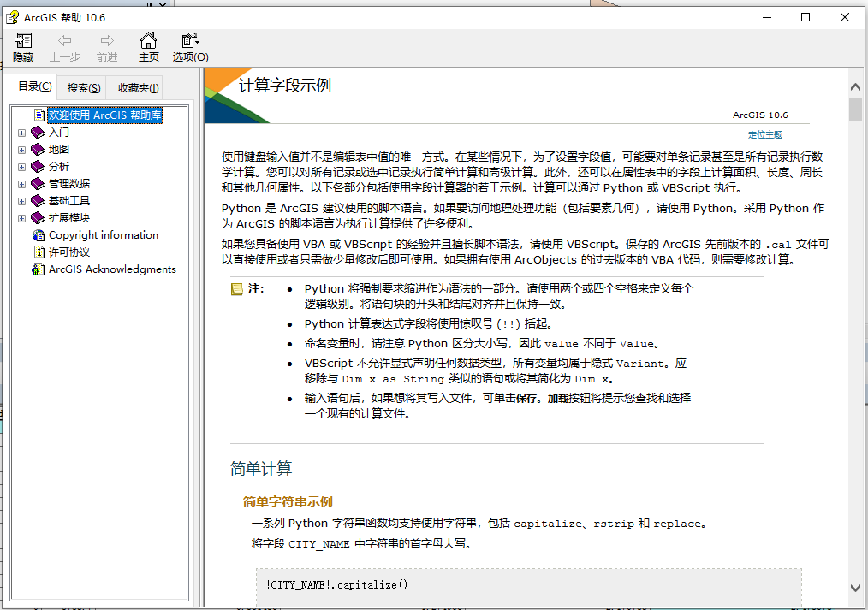
Task: Expand the 管理数据 tree node
Action: coord(21,184)
